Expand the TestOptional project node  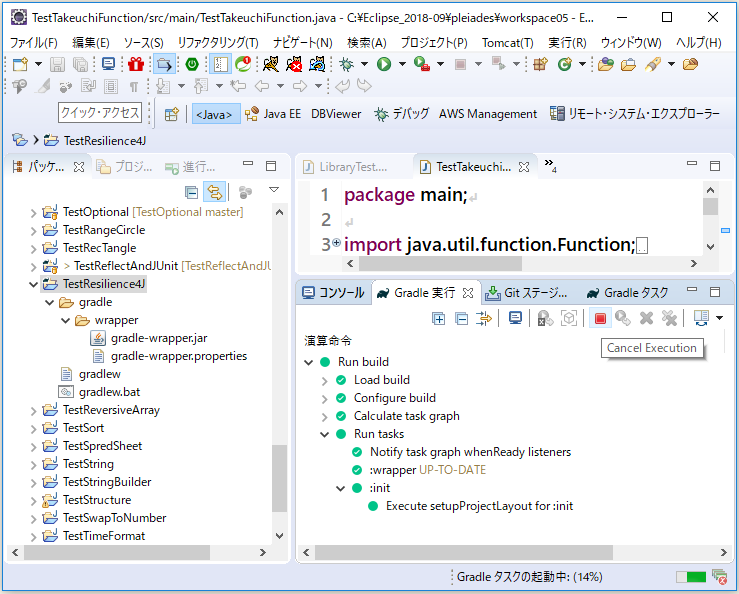(x=33, y=213)
